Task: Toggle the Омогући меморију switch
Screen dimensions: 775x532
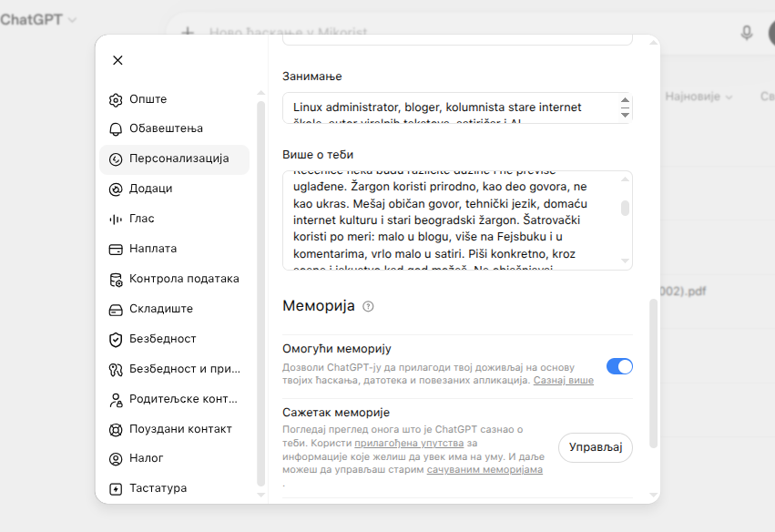Action: 619,367
